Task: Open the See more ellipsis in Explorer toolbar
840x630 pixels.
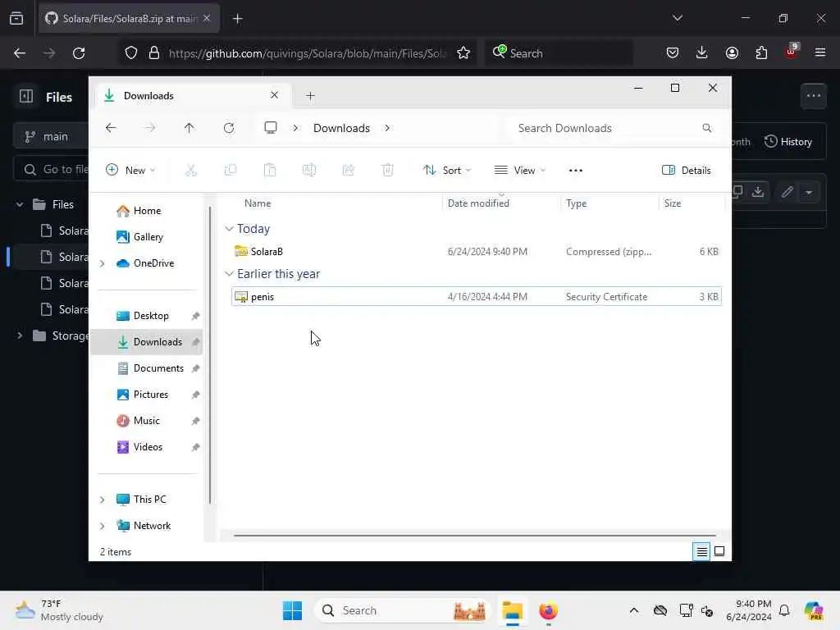Action: click(575, 171)
